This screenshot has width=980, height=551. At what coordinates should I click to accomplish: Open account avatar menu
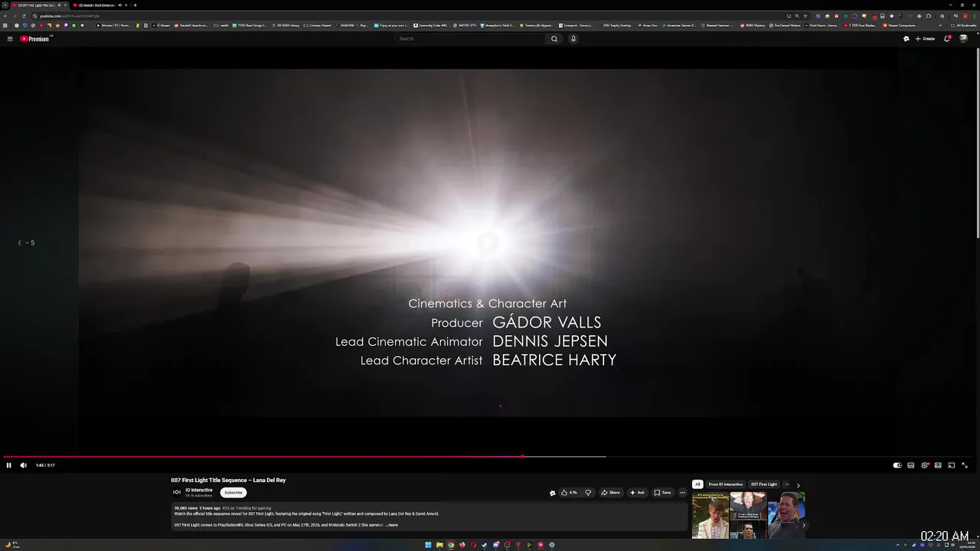coord(964,38)
